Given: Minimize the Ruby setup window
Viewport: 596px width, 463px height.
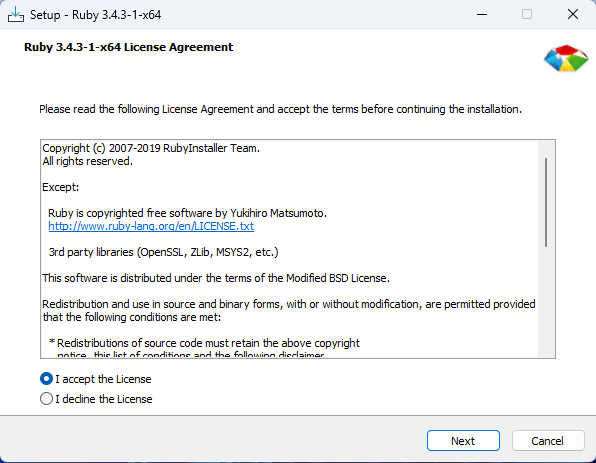Looking at the screenshot, I should point(482,15).
